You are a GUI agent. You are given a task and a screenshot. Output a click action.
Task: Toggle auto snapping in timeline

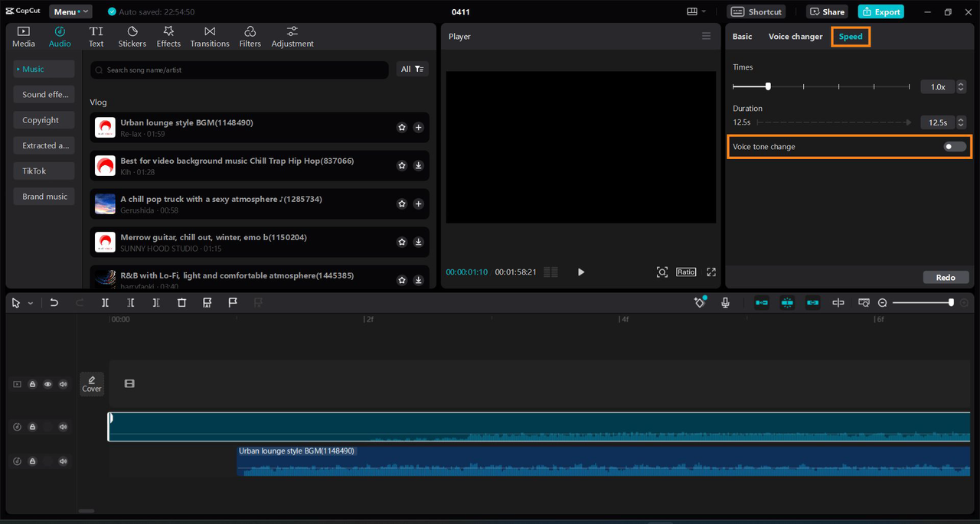(787, 303)
